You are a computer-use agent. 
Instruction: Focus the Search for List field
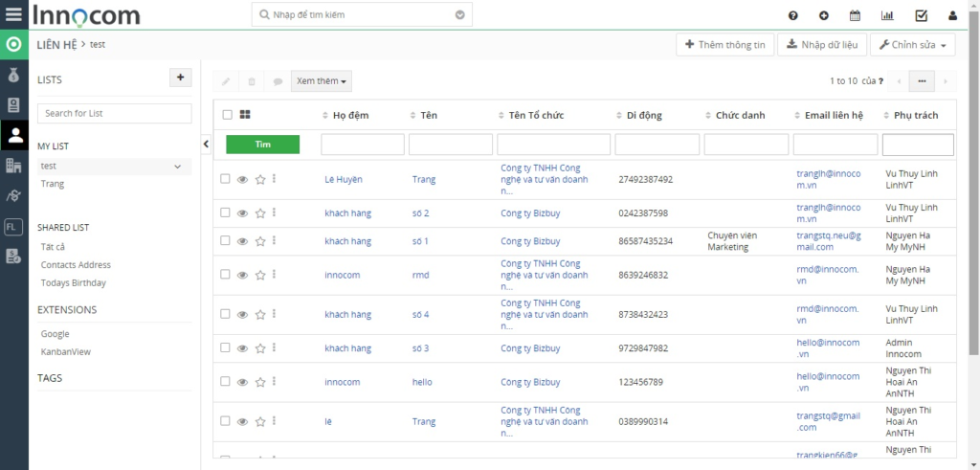click(114, 113)
